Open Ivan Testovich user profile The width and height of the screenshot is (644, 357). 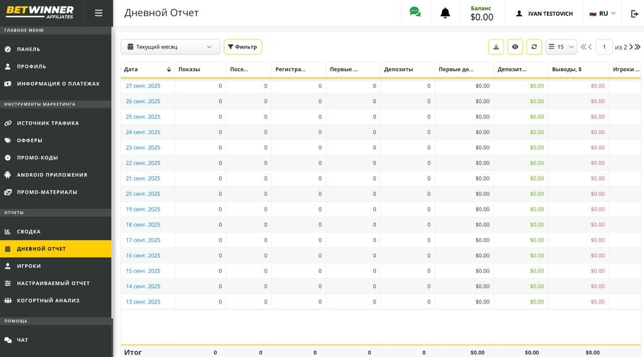pos(544,14)
